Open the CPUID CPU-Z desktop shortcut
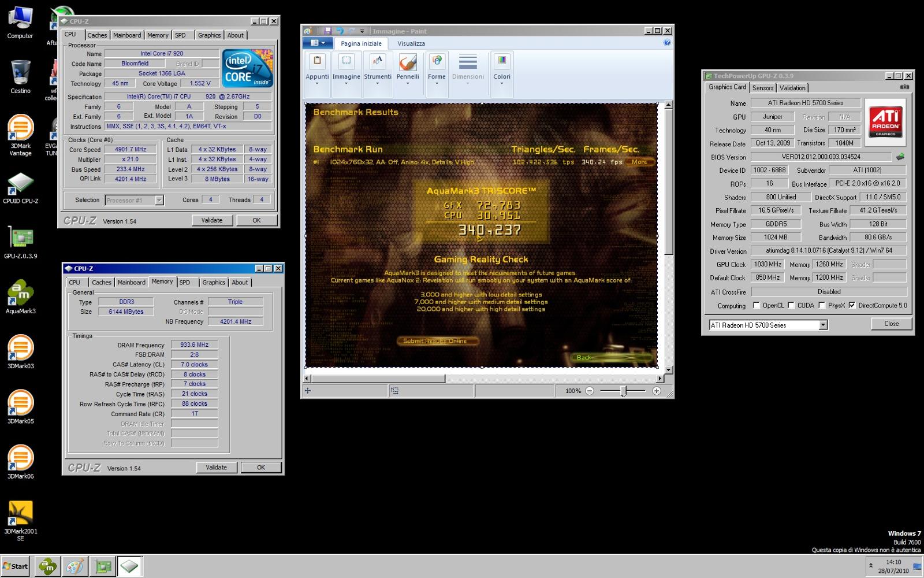Screen dimensions: 924x578 20,188
